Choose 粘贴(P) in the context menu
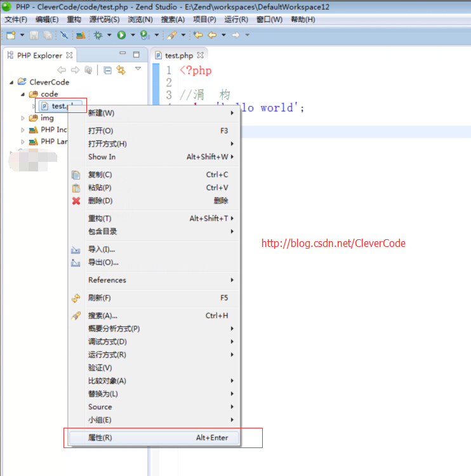The width and height of the screenshot is (471, 476). (x=154, y=188)
